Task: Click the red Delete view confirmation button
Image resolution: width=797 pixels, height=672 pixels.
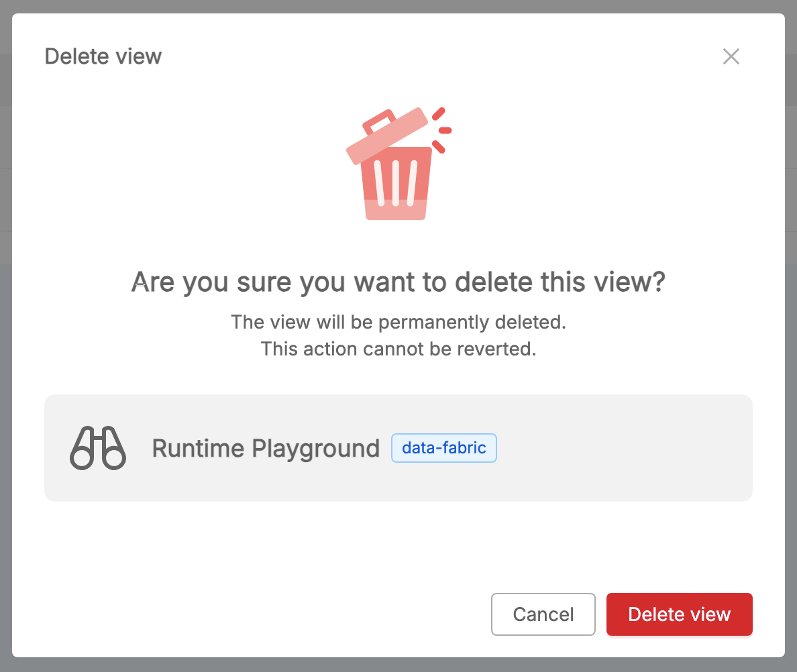Action: [x=679, y=614]
